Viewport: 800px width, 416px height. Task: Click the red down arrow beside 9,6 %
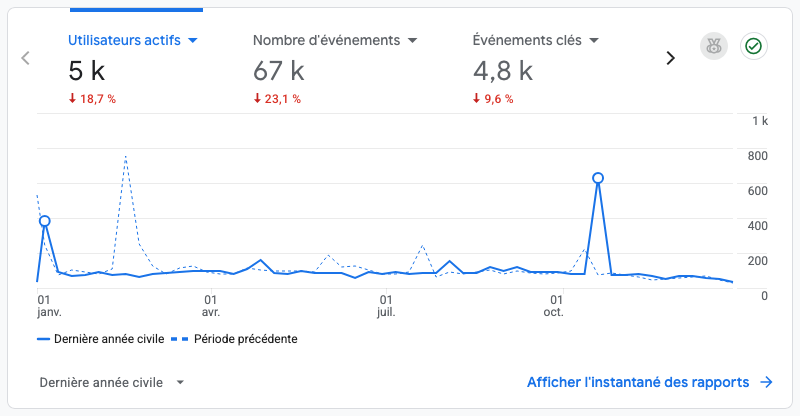pos(477,98)
